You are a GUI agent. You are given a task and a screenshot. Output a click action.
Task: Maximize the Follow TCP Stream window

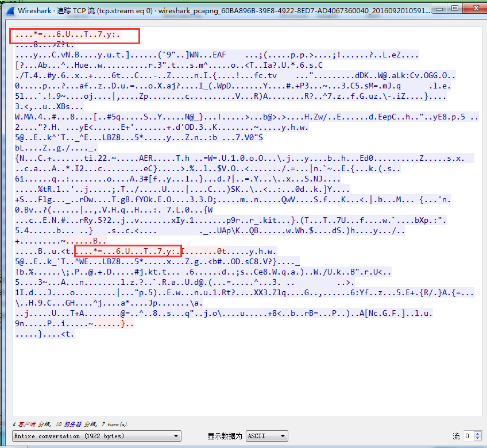coord(454,8)
